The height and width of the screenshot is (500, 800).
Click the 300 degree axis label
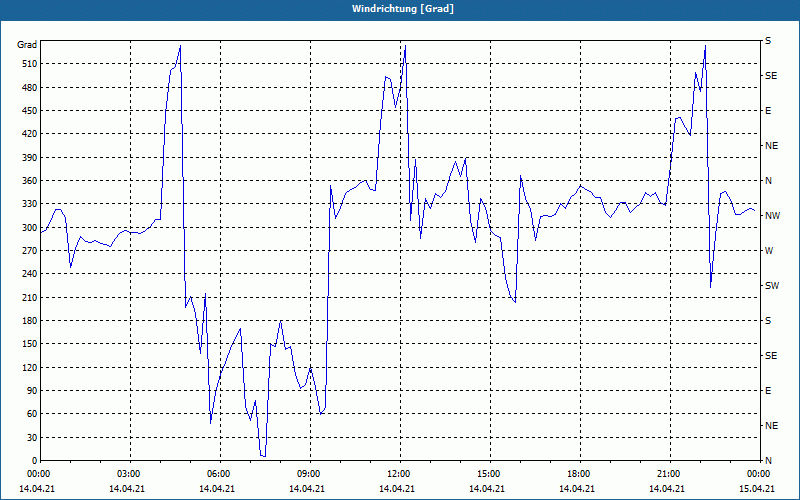[30, 228]
